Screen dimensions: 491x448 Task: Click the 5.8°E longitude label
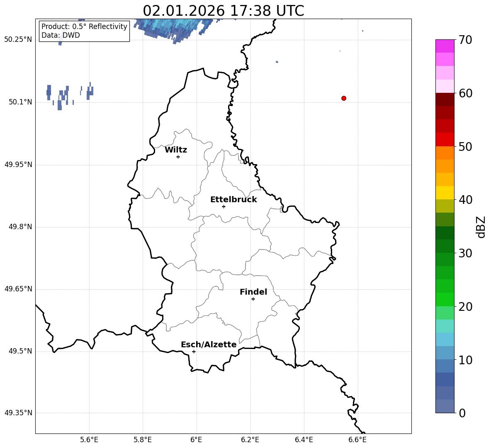143,440
